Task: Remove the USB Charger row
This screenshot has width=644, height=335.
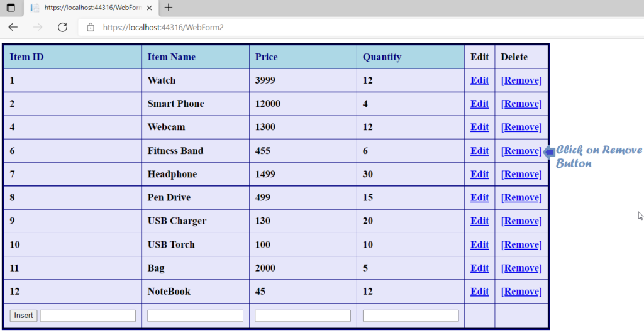Action: (521, 221)
